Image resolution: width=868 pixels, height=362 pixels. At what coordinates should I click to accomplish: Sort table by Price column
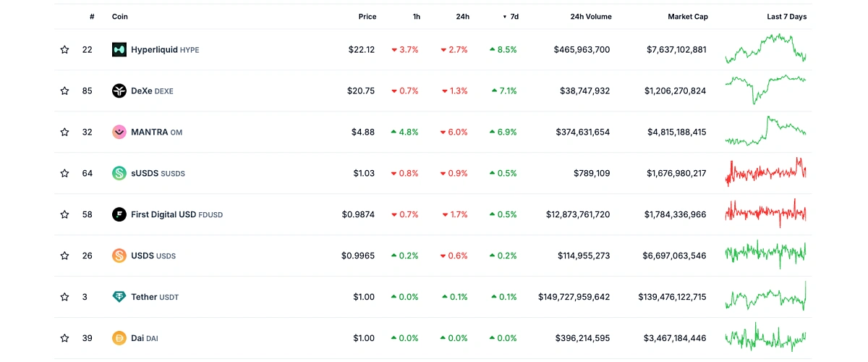367,17
